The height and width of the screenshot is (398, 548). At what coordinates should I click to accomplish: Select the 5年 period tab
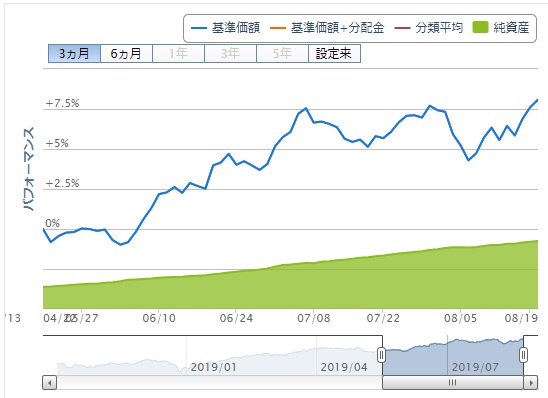[282, 53]
